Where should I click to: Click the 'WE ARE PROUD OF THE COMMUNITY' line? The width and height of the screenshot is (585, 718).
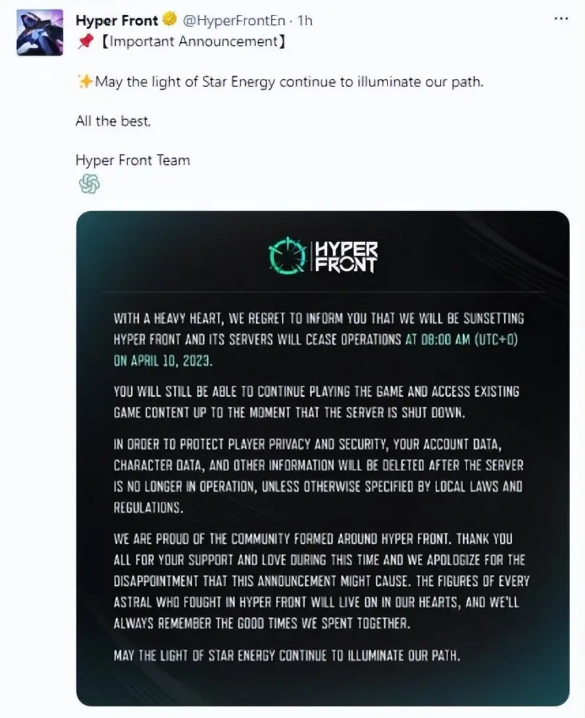pos(313,539)
